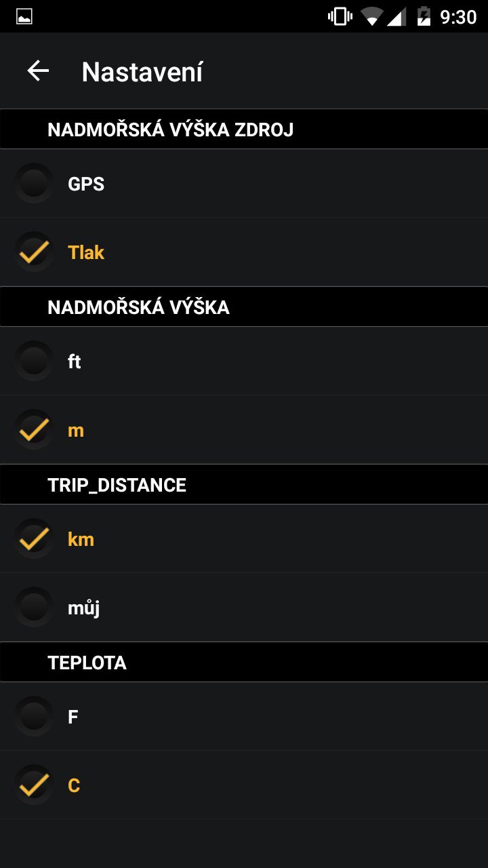488x868 pixels.
Task: Tap the Nadmořská výška zdroj header
Action: pyautogui.click(x=170, y=130)
